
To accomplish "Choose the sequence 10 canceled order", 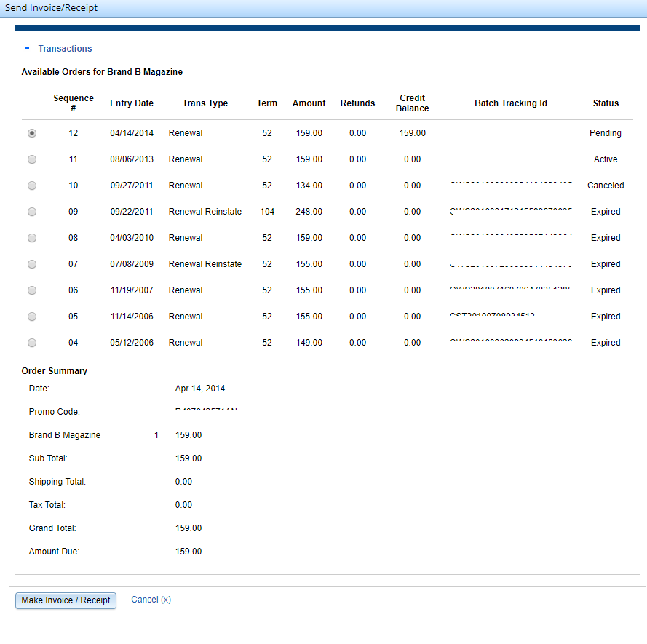I will pos(31,186).
